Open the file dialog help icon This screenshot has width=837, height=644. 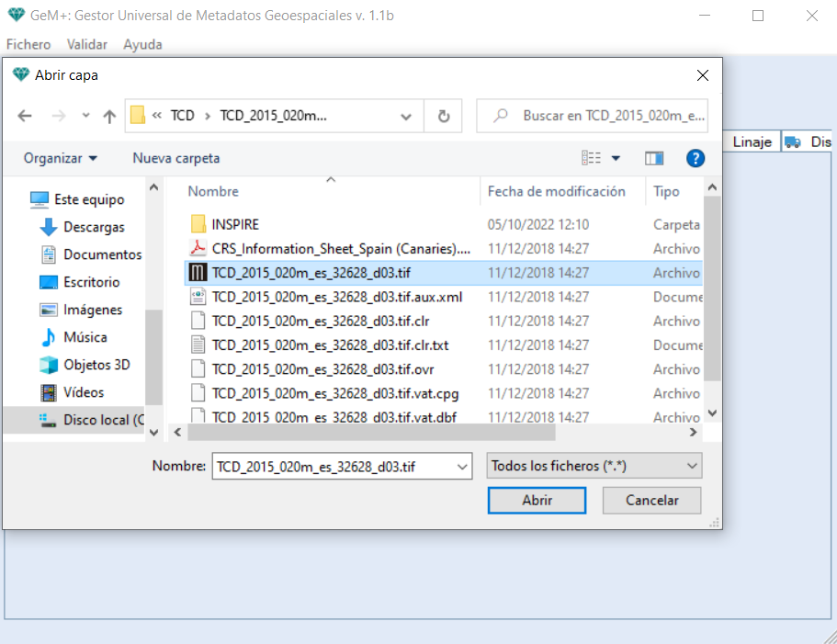[696, 158]
